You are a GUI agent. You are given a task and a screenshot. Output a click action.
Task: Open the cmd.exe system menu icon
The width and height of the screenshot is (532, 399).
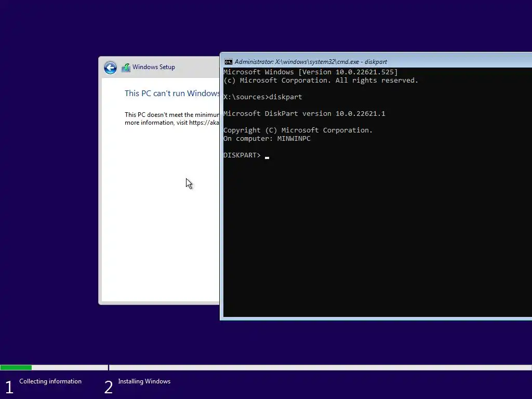tap(229, 62)
